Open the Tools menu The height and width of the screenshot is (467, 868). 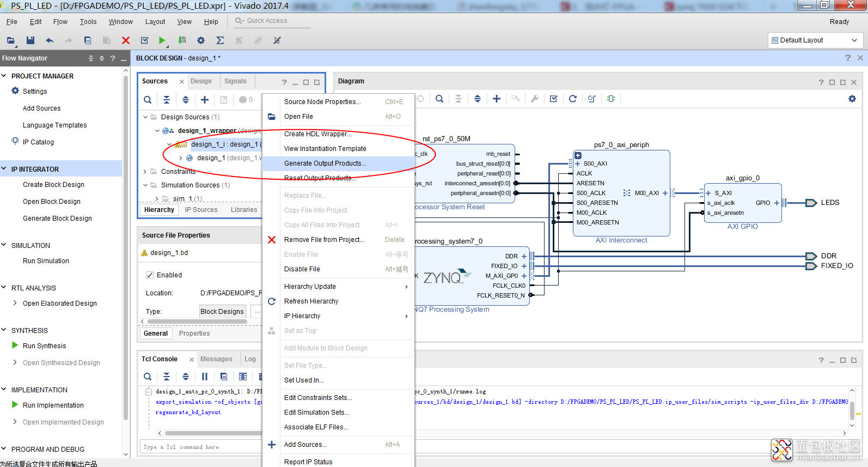click(88, 22)
